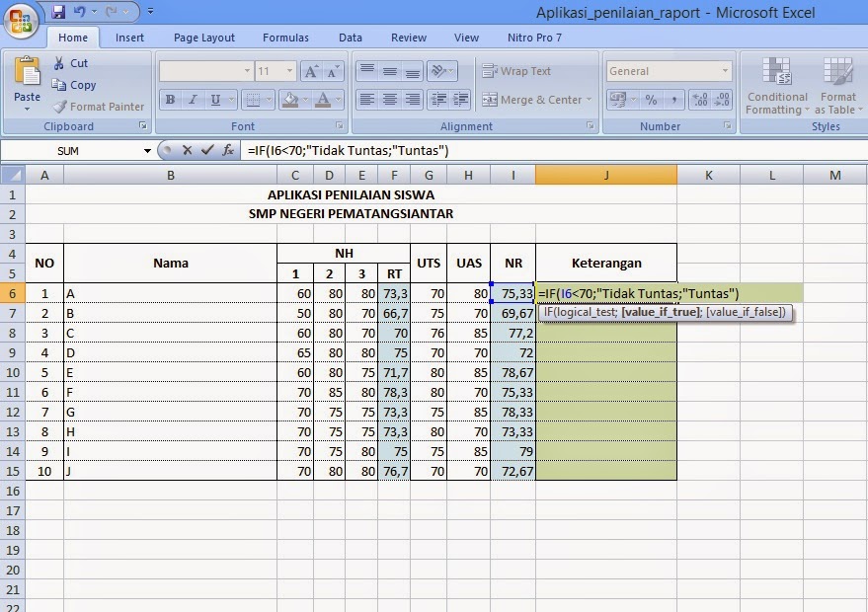This screenshot has height=612, width=868.
Task: Click the Comma Style icon
Action: [x=673, y=99]
